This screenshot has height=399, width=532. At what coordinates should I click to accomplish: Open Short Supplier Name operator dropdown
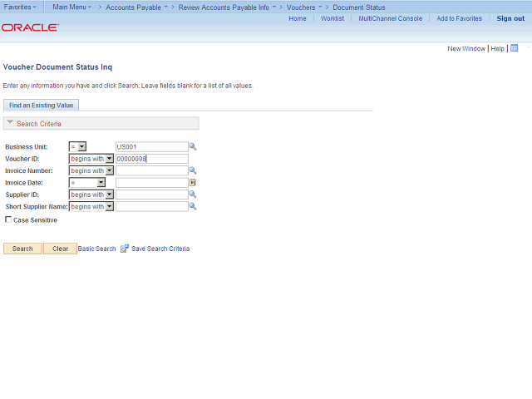pos(91,206)
